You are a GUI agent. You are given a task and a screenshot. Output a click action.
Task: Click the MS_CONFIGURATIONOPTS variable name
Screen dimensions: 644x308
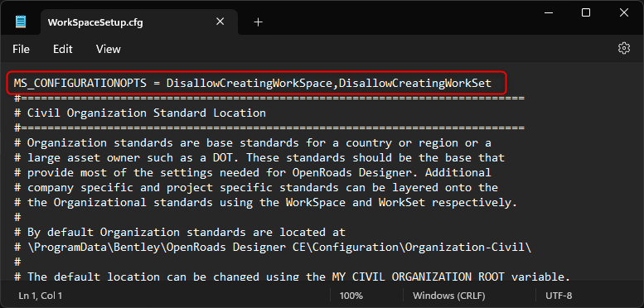click(80, 84)
